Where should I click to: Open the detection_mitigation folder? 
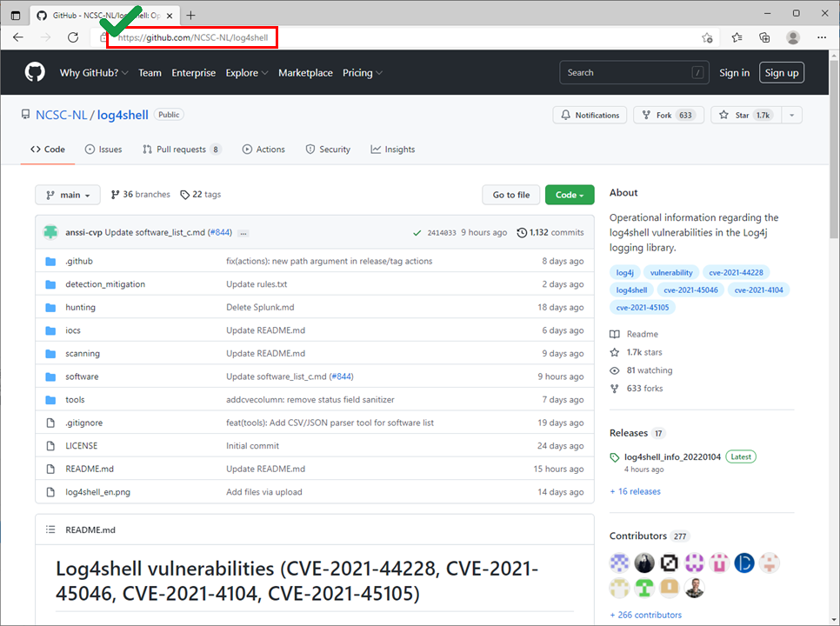[x=105, y=284]
